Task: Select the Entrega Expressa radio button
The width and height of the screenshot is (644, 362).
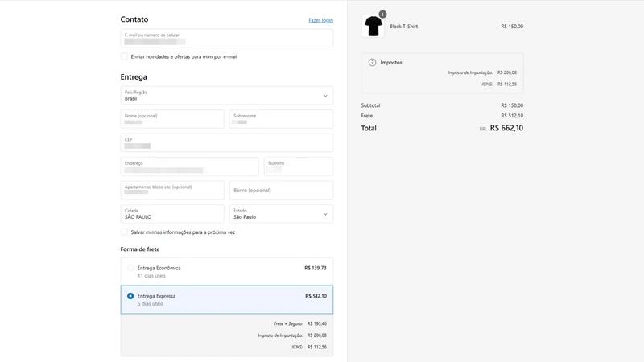Action: click(x=130, y=296)
